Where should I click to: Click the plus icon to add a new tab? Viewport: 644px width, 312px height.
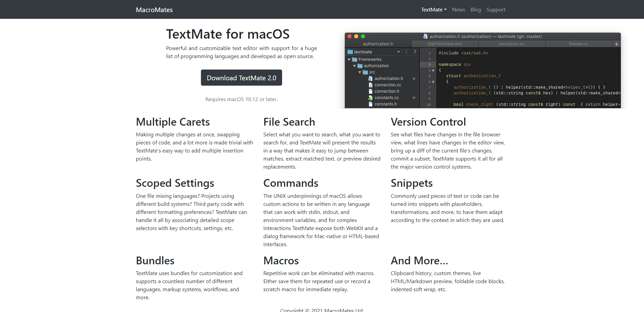[616, 44]
